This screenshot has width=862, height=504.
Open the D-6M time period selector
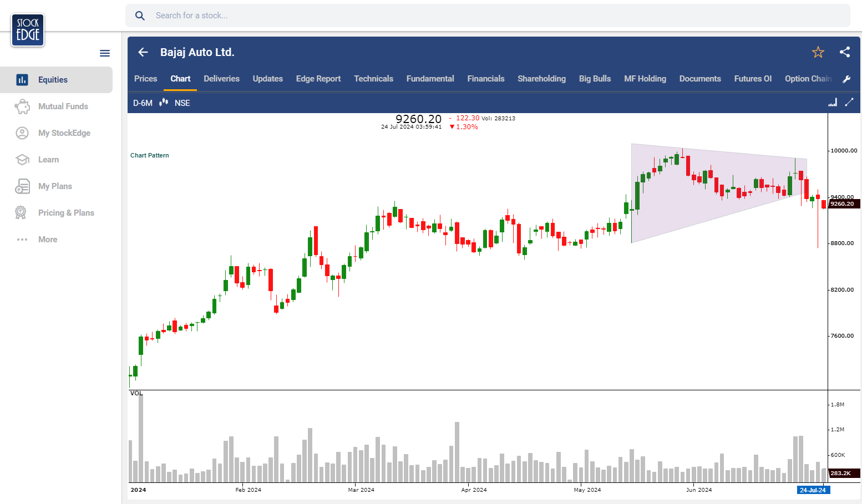point(143,103)
